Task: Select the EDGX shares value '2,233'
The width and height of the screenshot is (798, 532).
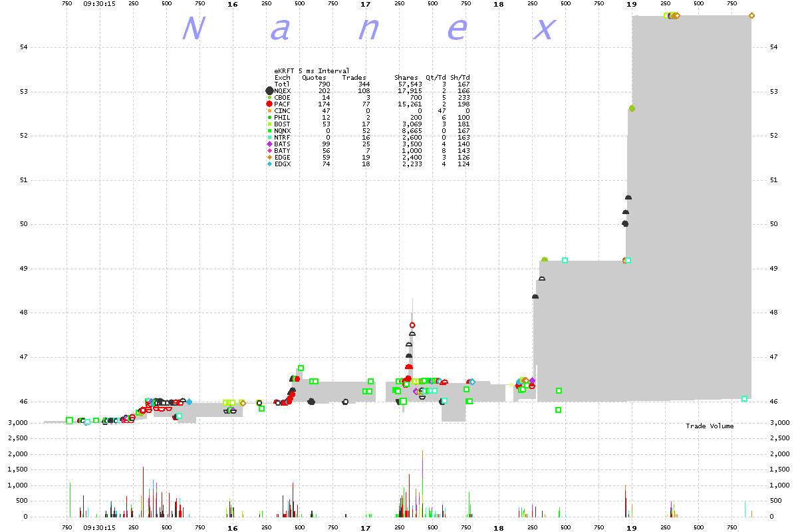Action: [x=412, y=164]
